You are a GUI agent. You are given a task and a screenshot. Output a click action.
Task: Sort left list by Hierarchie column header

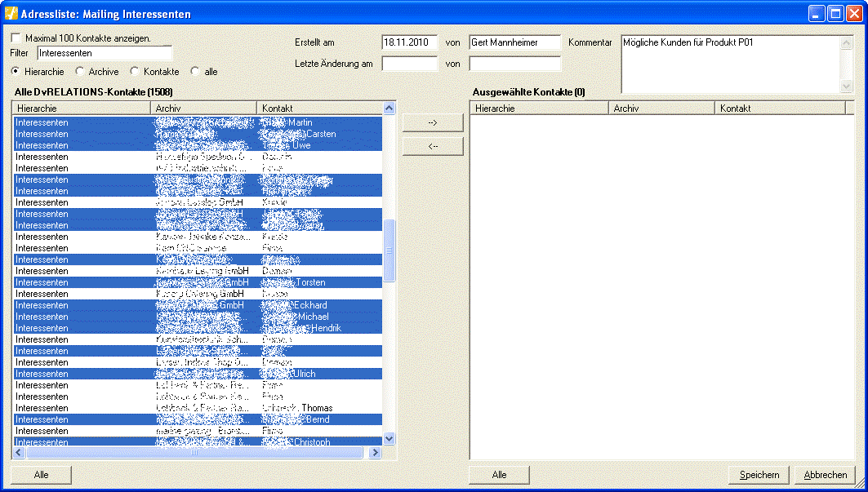pyautogui.click(x=82, y=109)
